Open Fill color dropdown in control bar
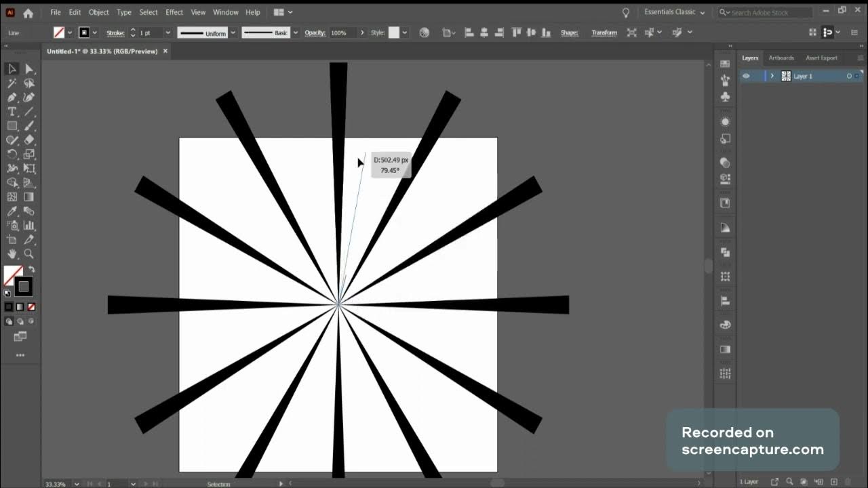The image size is (868, 488). [70, 33]
